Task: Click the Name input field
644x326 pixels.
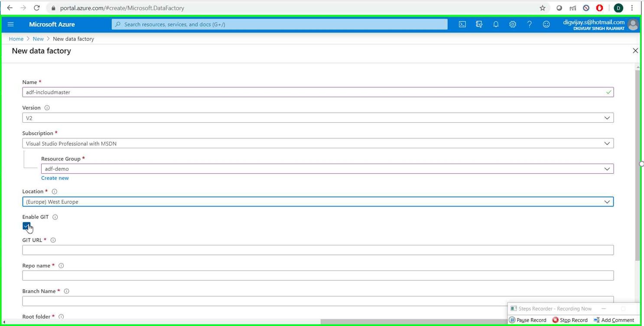Action: pos(318,92)
